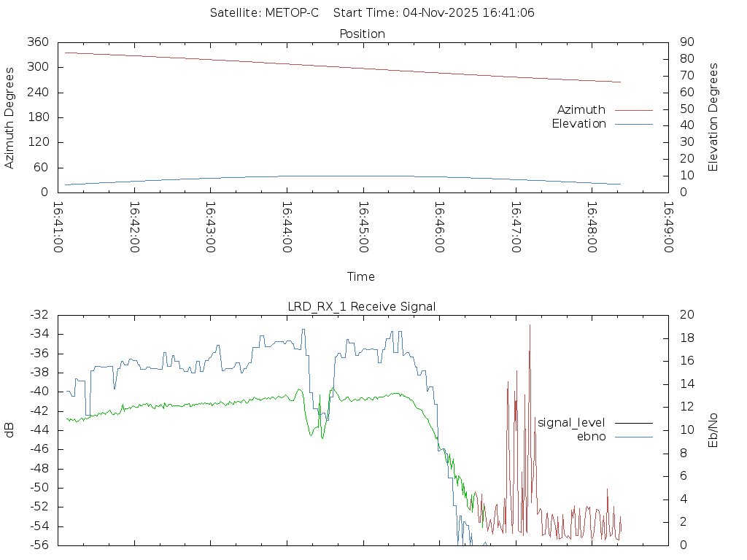Select the black signal_level legend line sample
The height and width of the screenshot is (560, 747).
click(633, 423)
